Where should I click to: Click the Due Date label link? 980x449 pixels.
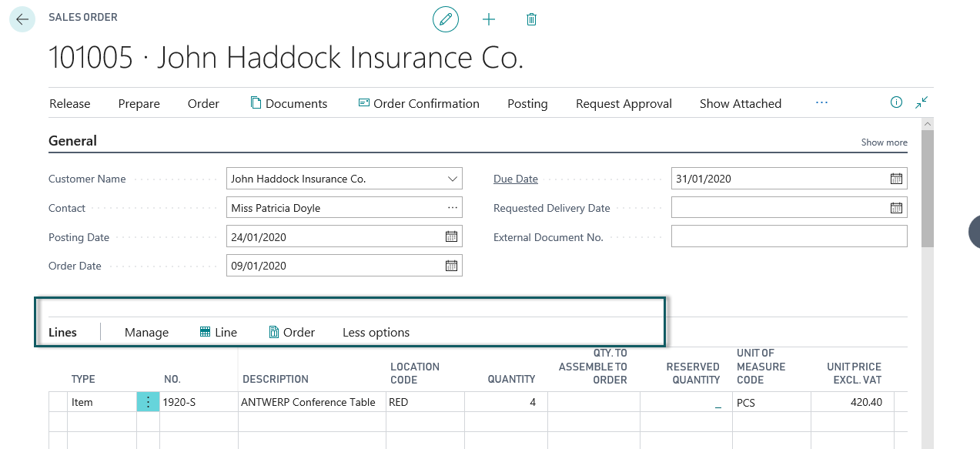515,179
